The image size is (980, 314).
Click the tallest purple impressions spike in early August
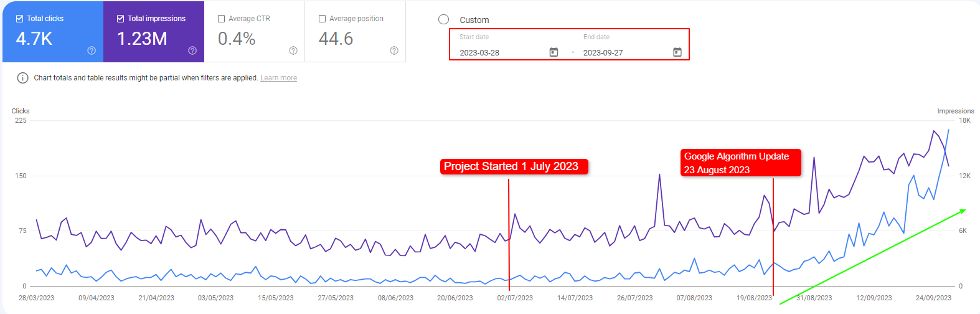659,174
